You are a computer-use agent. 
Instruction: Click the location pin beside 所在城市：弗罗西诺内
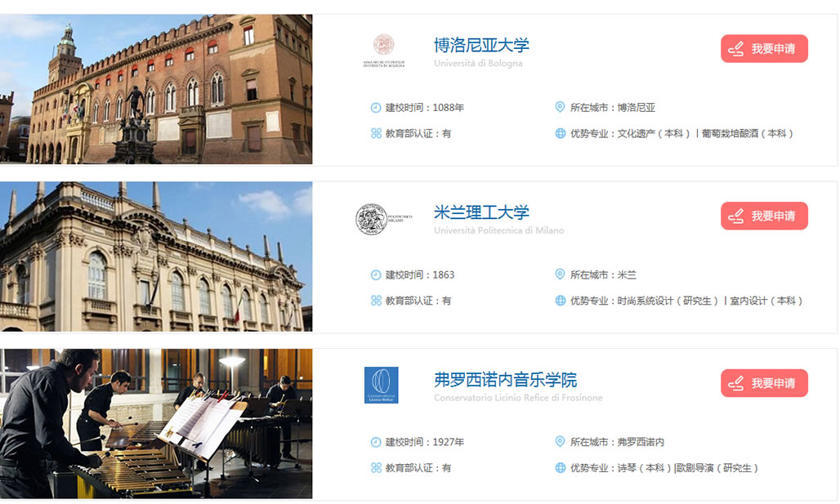point(560,441)
